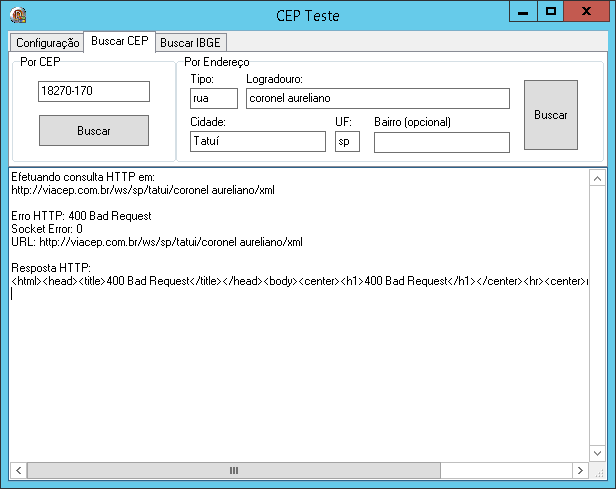
Task: Click the 'Resposta HTTP:' line
Action: [51, 268]
